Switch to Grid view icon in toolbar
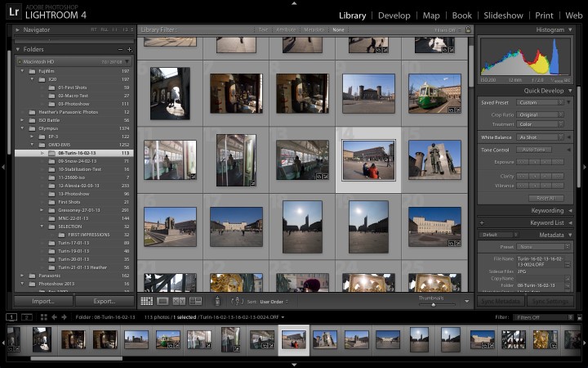The width and height of the screenshot is (588, 368). click(x=146, y=302)
